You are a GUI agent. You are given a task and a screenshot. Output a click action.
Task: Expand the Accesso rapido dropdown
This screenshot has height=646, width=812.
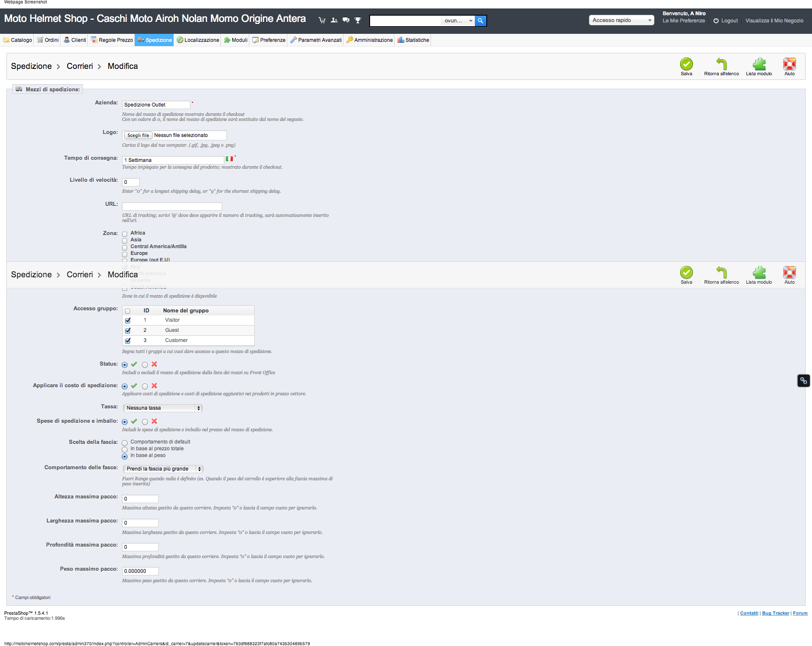(x=621, y=20)
